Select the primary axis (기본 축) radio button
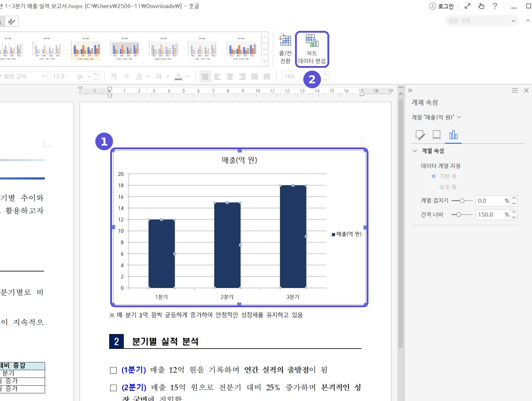Image resolution: width=532 pixels, height=401 pixels. pos(434,176)
